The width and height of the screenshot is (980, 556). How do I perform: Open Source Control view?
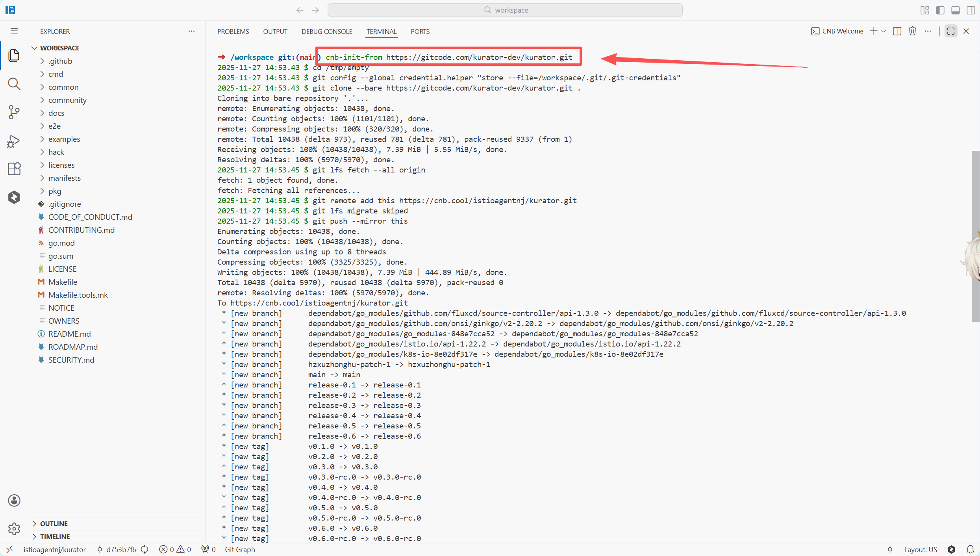coord(14,112)
